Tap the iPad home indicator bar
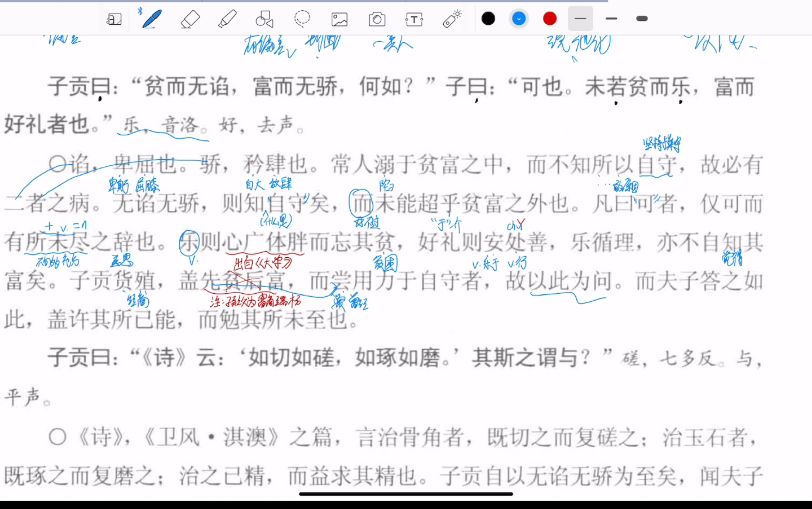 pyautogui.click(x=406, y=494)
